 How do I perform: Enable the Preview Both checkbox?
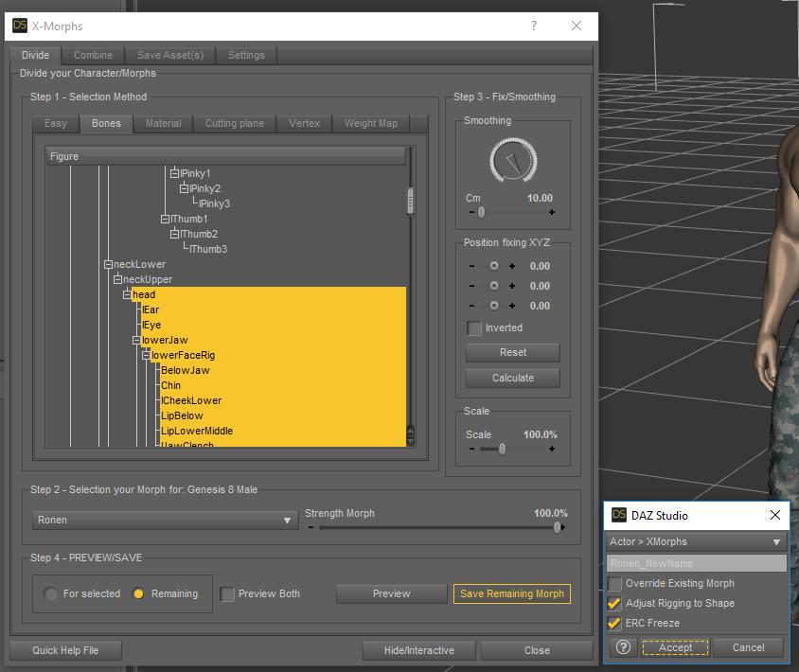227,594
